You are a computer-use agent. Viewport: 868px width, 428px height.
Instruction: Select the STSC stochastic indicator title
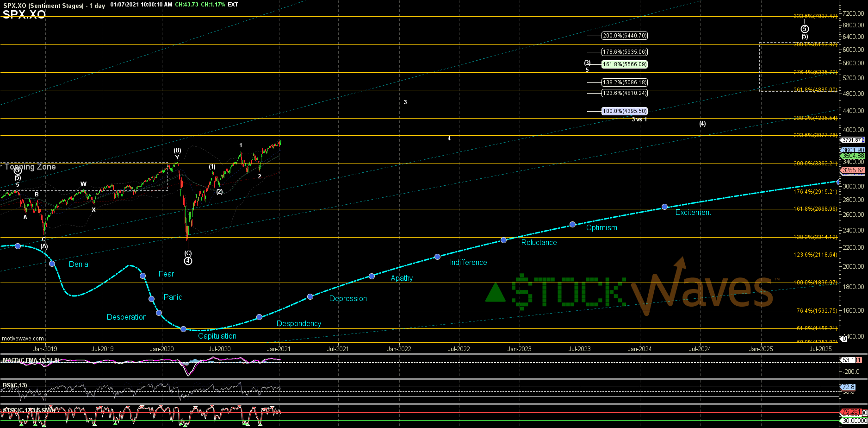point(29,410)
